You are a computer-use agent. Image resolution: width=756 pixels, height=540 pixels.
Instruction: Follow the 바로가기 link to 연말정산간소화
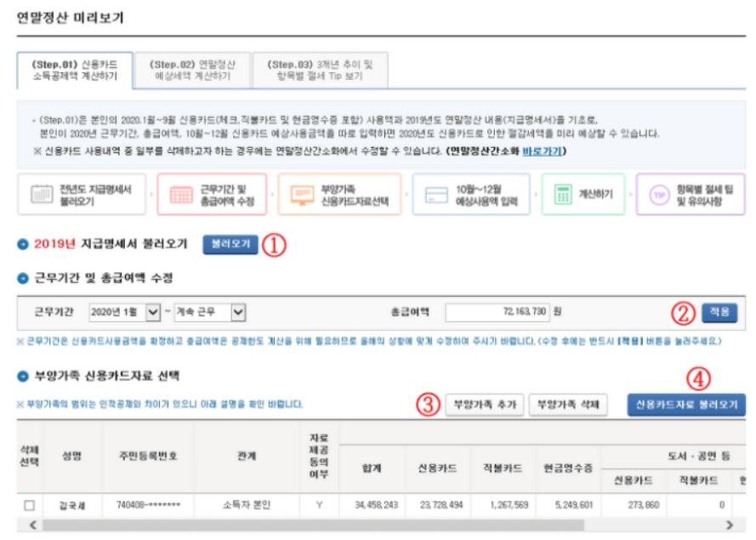point(542,151)
